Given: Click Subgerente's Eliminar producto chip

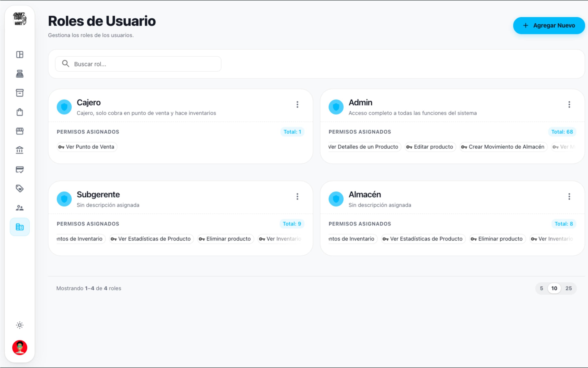Looking at the screenshot, I should click(x=225, y=239).
